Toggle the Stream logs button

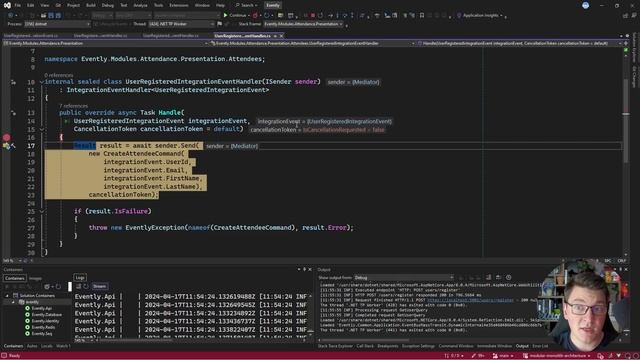[99, 287]
